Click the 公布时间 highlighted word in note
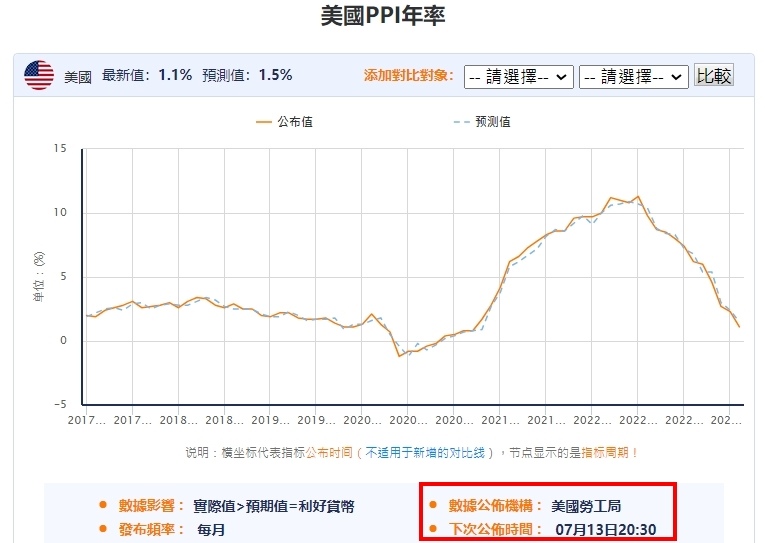 [x=329, y=453]
